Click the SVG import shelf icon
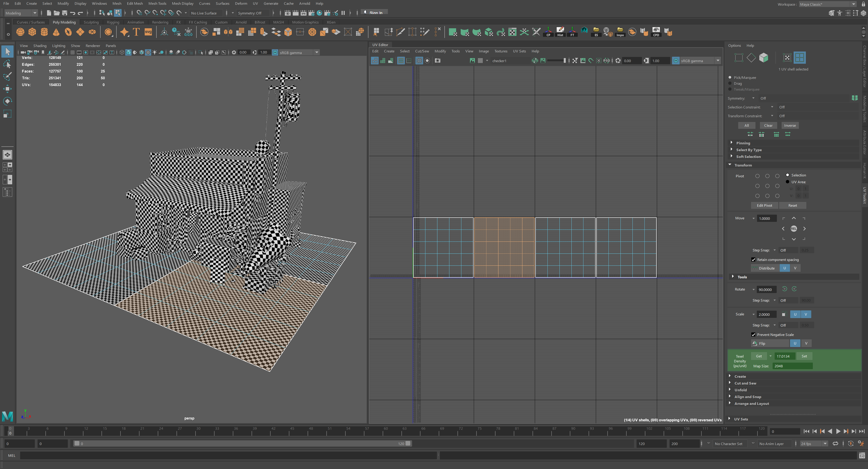The height and width of the screenshot is (469, 868). [x=148, y=32]
